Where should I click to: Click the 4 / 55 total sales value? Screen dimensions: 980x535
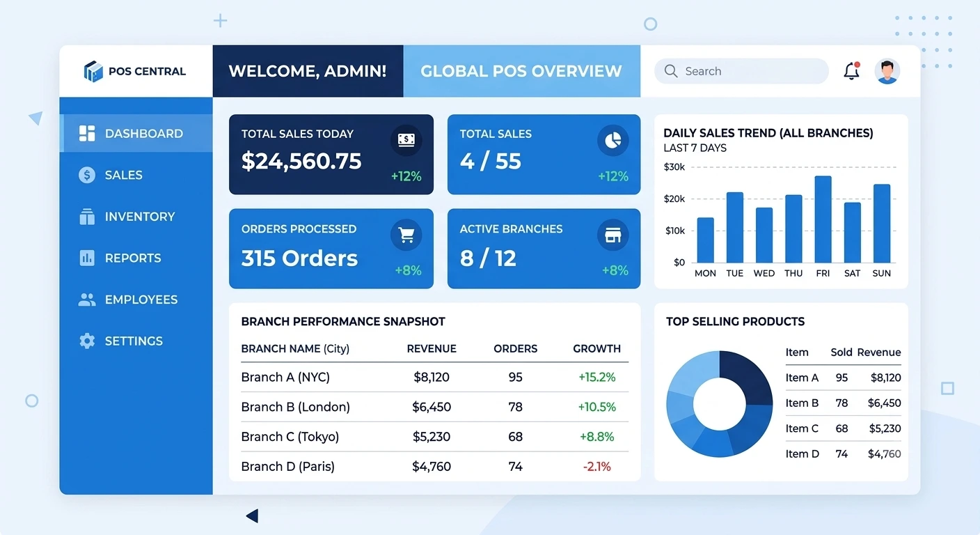(490, 162)
